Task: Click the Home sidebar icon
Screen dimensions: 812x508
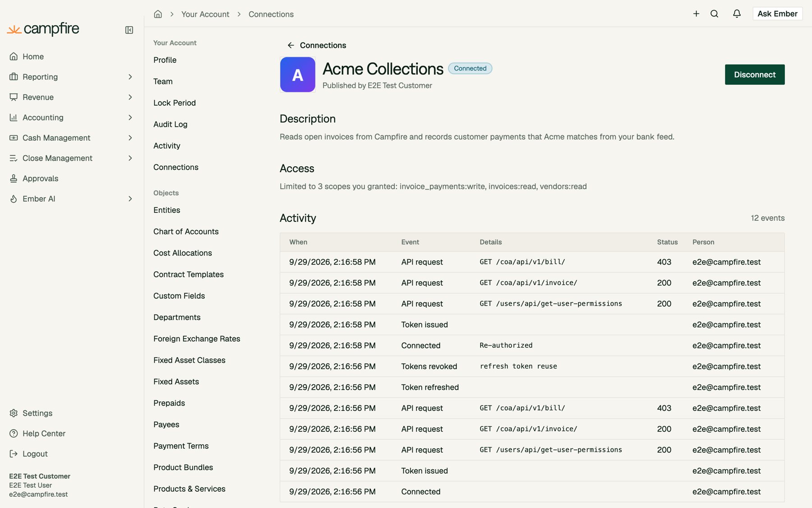Action: [14, 56]
